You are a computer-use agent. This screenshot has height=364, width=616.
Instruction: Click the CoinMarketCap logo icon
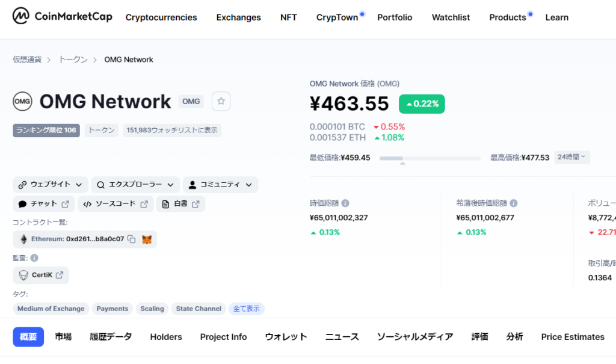point(22,17)
